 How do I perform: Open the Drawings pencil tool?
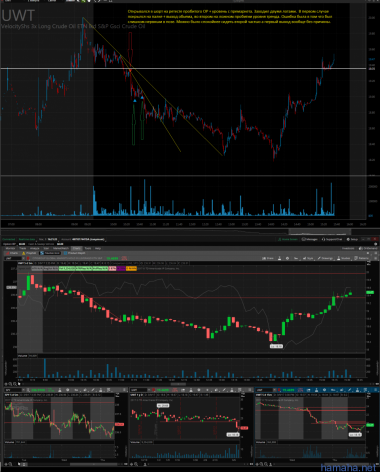(x=325, y=258)
